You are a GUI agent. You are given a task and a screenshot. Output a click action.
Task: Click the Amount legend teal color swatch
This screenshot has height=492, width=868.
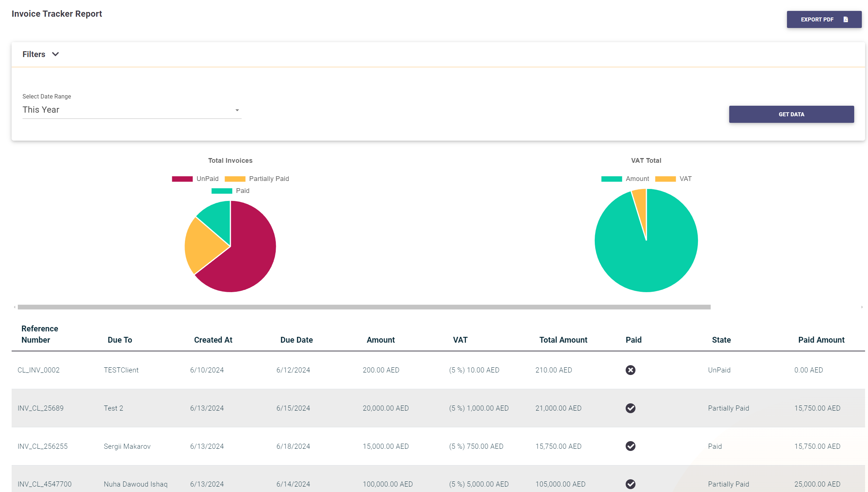[611, 179]
